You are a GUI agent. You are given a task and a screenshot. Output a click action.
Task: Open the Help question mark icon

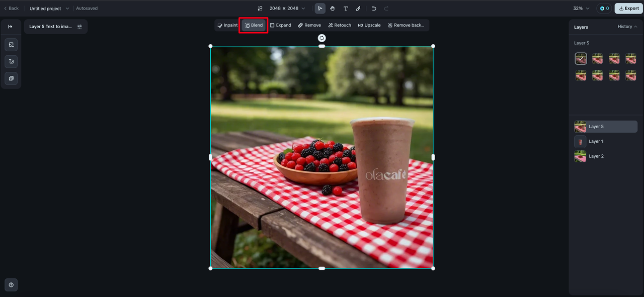coord(11,285)
